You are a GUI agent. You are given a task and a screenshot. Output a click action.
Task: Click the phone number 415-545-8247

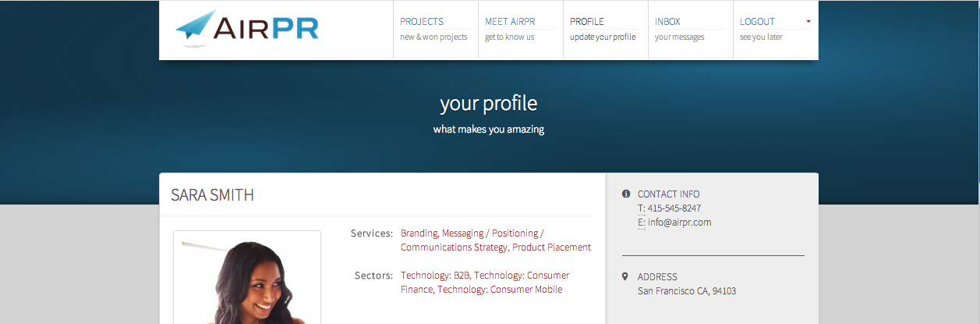[674, 208]
